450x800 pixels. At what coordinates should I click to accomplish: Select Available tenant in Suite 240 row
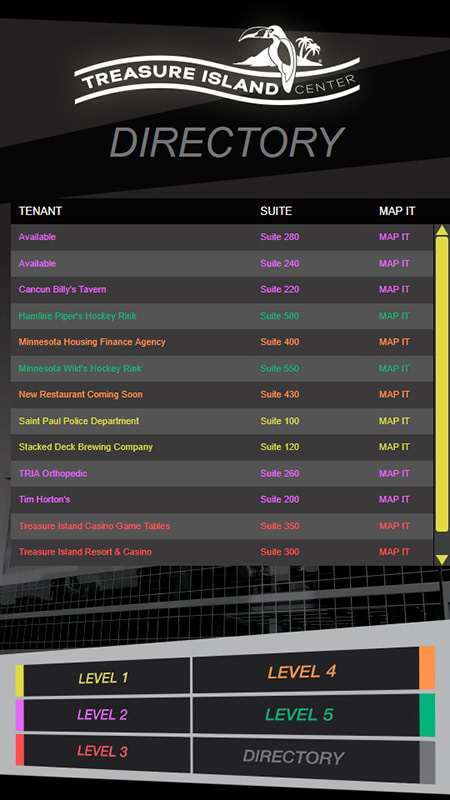click(x=37, y=263)
